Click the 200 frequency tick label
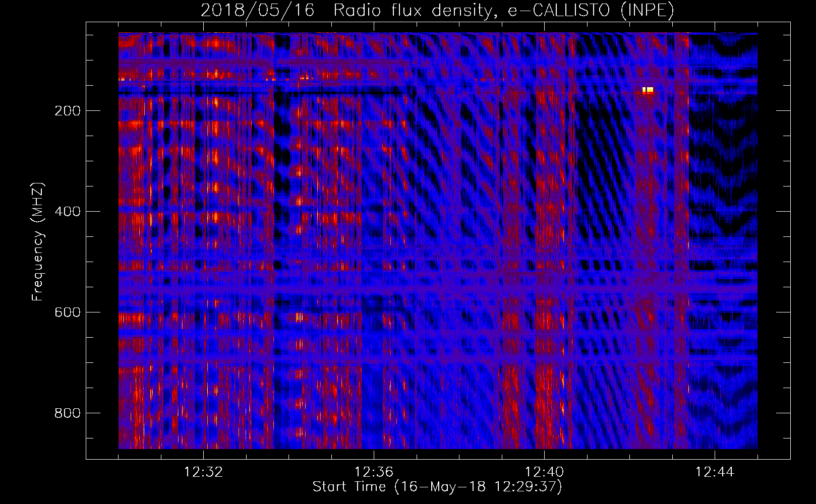The height and width of the screenshot is (504, 816). pos(68,111)
